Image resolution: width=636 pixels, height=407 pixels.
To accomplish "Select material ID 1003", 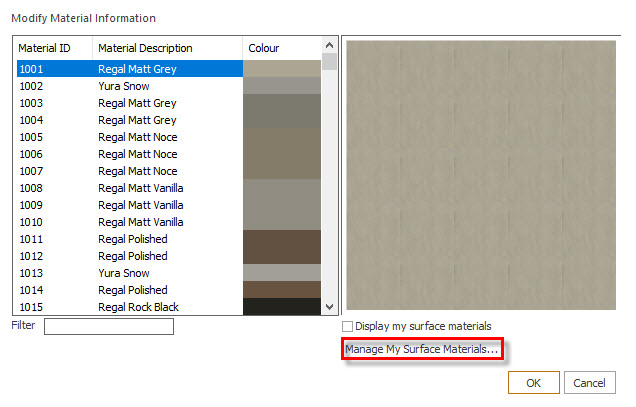I will pyautogui.click(x=31, y=103).
